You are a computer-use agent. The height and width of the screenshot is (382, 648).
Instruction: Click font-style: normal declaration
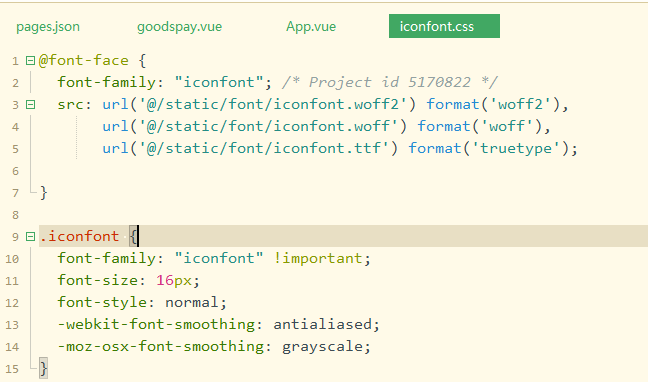click(142, 302)
